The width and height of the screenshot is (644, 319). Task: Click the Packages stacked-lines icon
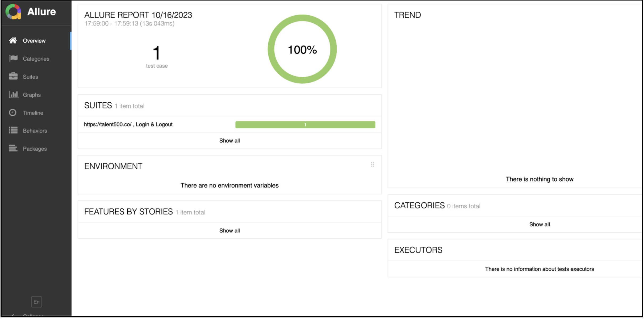tap(13, 148)
